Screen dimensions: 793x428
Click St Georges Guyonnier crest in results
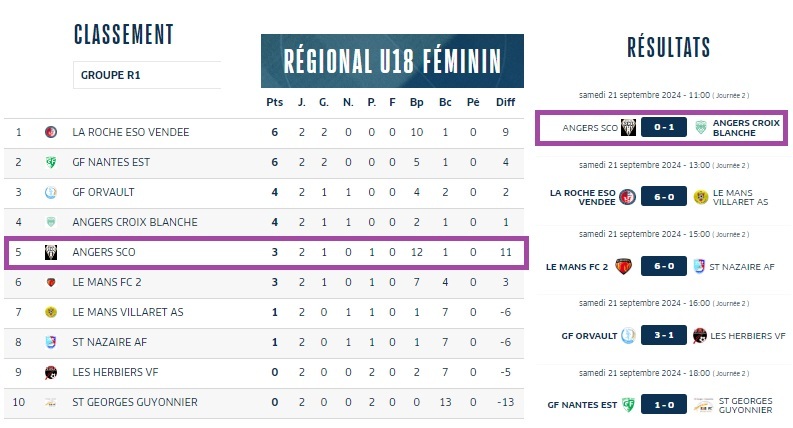700,405
